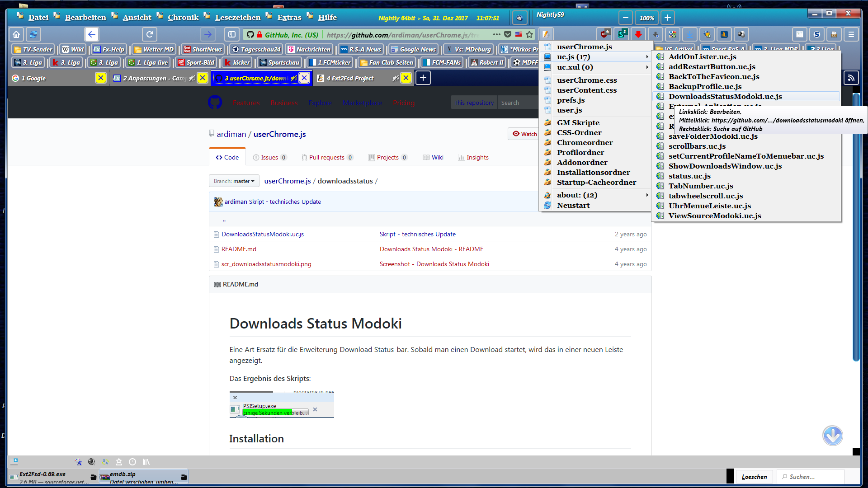Screen dimensions: 868x488
Task: Open the Branch master dropdown
Action: (x=234, y=181)
